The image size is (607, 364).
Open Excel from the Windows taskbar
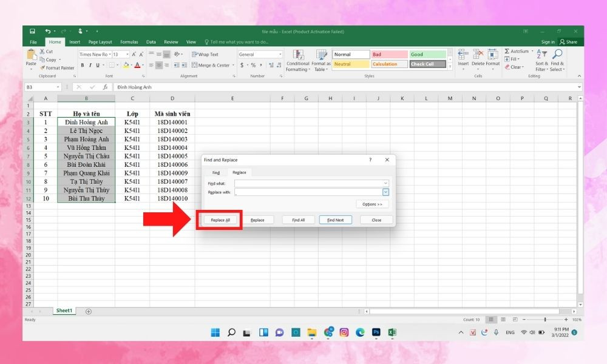(x=392, y=332)
